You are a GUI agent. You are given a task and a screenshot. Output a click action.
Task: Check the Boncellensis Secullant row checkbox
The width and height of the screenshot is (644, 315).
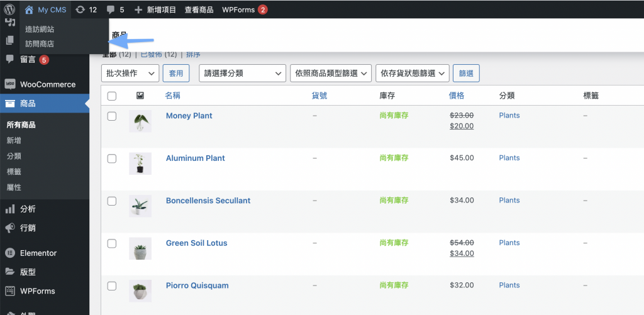[112, 201]
